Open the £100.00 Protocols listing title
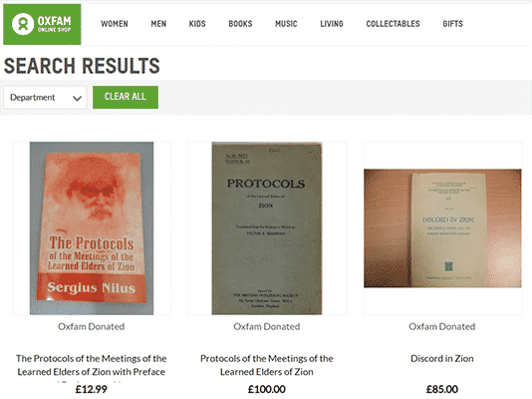Screen dimensions: 532x399 click(267, 365)
